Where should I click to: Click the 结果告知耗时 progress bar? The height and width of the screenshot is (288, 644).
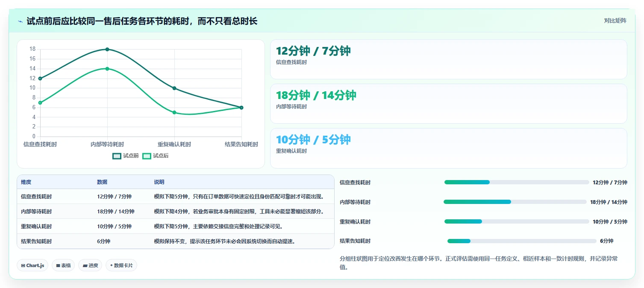click(522, 241)
